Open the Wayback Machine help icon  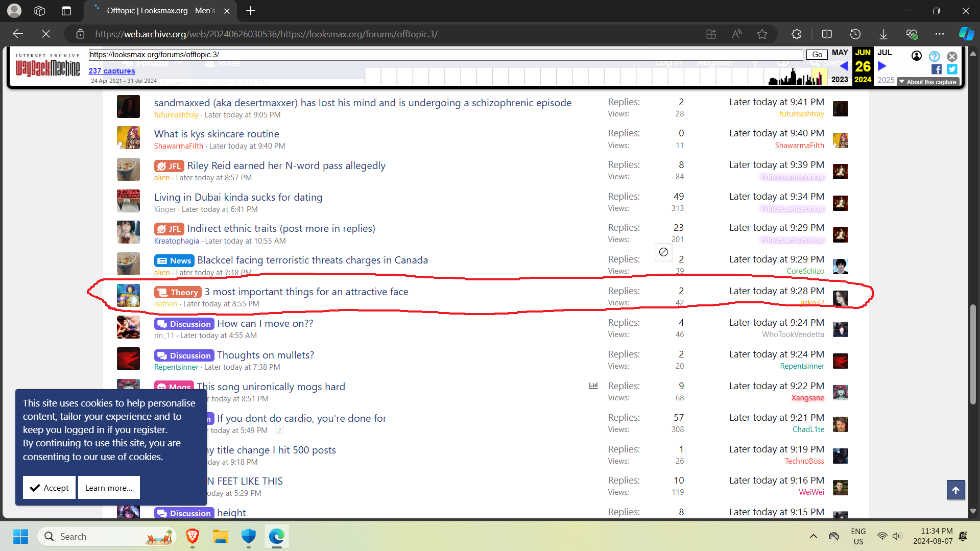click(x=934, y=56)
